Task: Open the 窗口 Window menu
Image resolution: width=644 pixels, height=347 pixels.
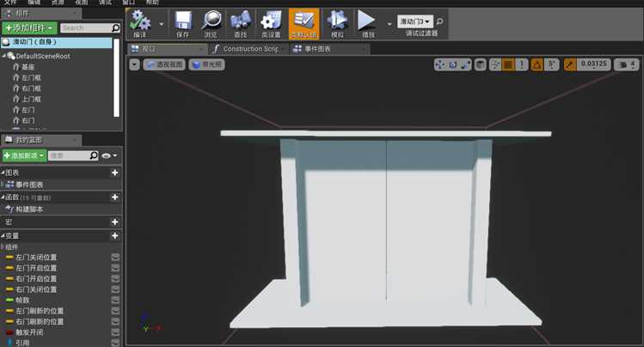Action: [x=129, y=2]
